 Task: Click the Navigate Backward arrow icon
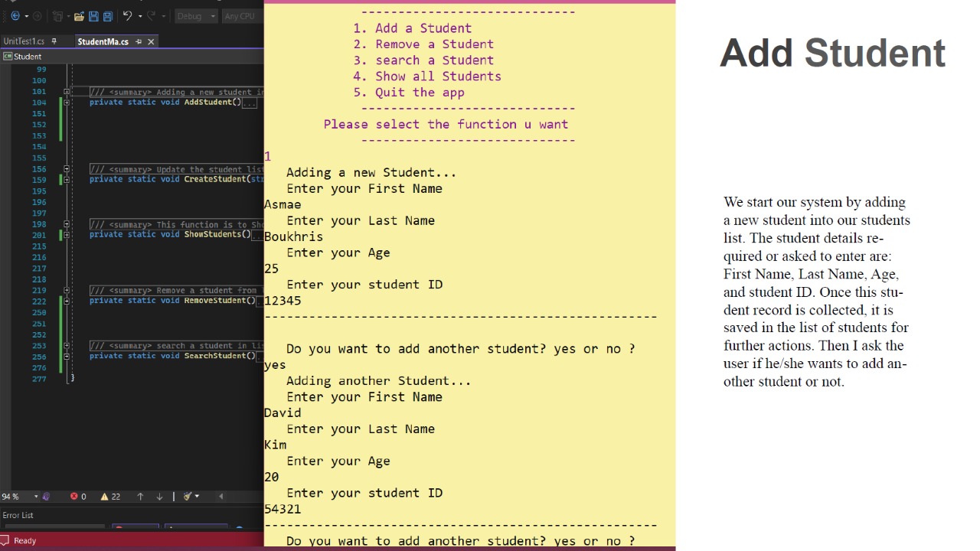15,16
